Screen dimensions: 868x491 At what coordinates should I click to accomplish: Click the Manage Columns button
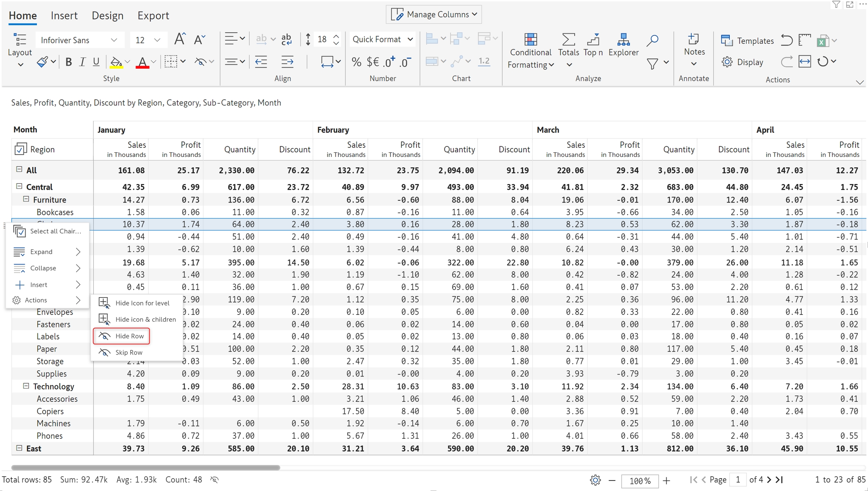coord(434,14)
